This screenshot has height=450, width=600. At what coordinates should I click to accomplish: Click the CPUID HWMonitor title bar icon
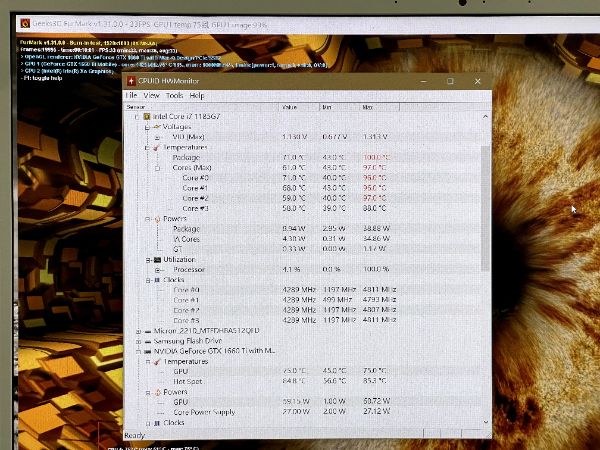pyautogui.click(x=131, y=81)
